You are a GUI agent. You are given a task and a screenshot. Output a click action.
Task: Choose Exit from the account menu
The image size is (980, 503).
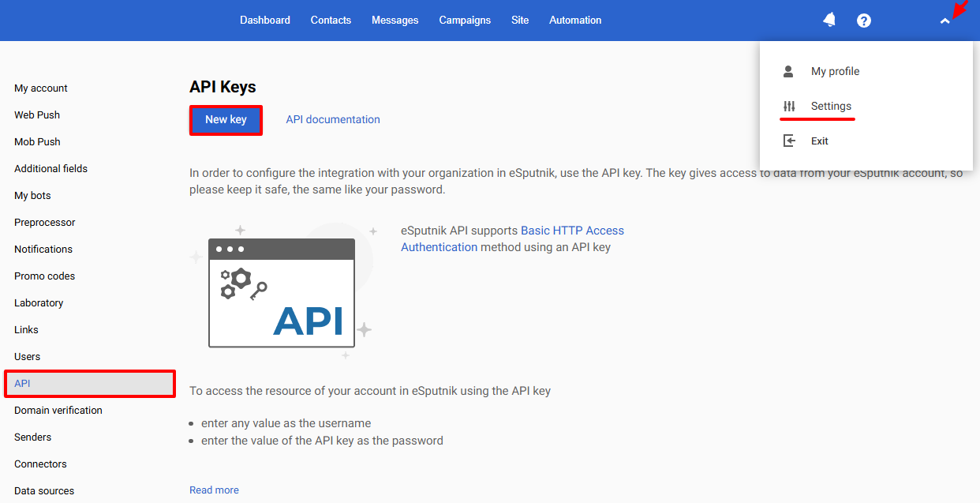pos(820,141)
